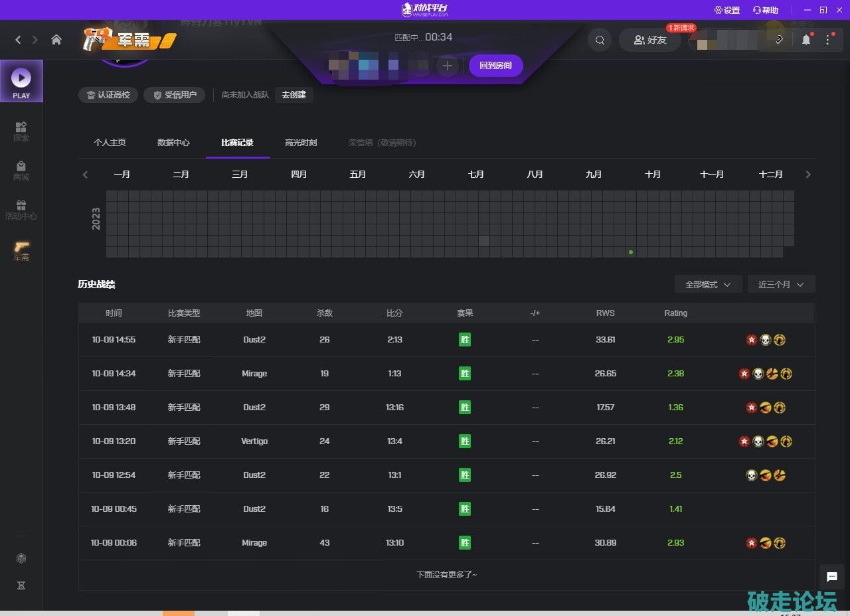Screen dimensions: 850x616
Task: Expand the 近三个月 time range dropdown
Action: click(781, 284)
